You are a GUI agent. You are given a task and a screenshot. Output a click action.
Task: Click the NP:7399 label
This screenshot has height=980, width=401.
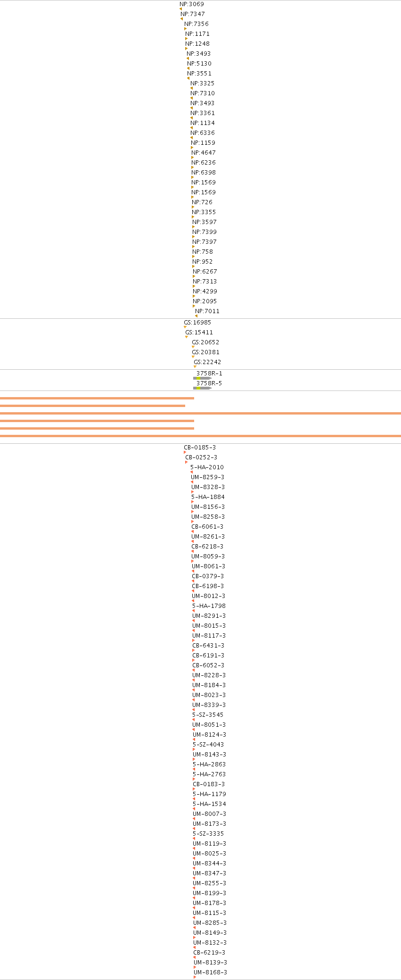[x=205, y=232]
